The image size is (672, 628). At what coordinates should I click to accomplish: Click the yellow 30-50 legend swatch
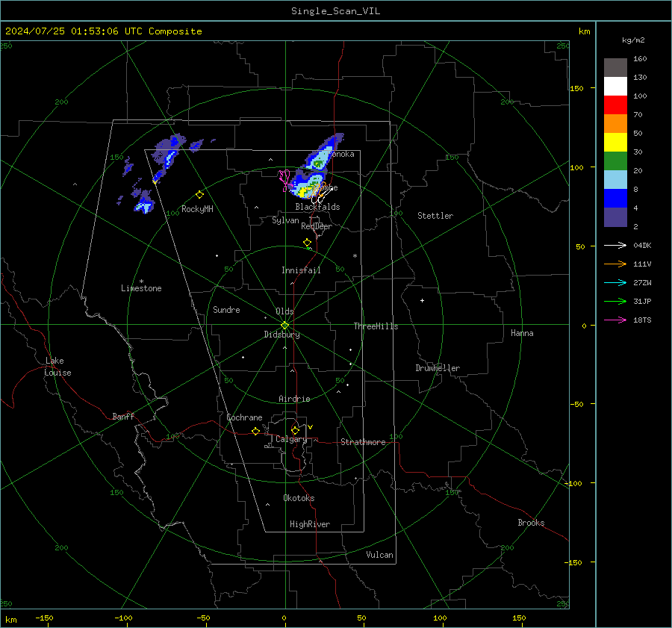click(615, 143)
